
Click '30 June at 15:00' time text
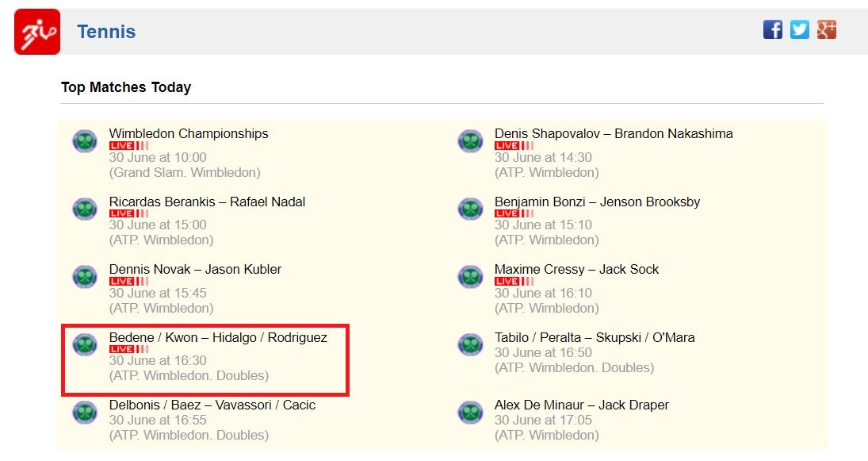(x=158, y=225)
